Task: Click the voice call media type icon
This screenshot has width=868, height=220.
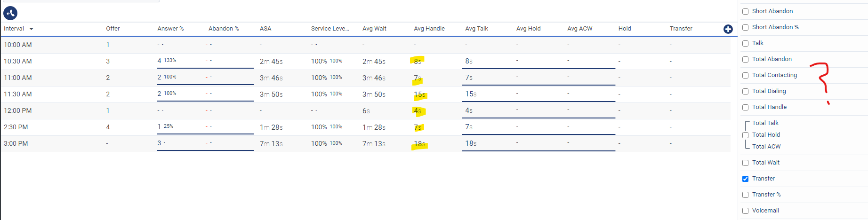Action: (x=10, y=13)
